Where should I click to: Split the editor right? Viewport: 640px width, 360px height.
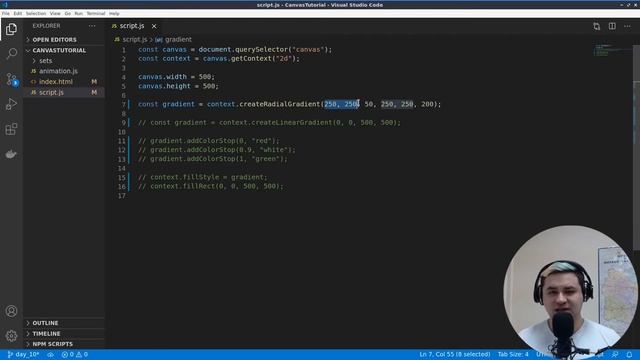pyautogui.click(x=612, y=26)
